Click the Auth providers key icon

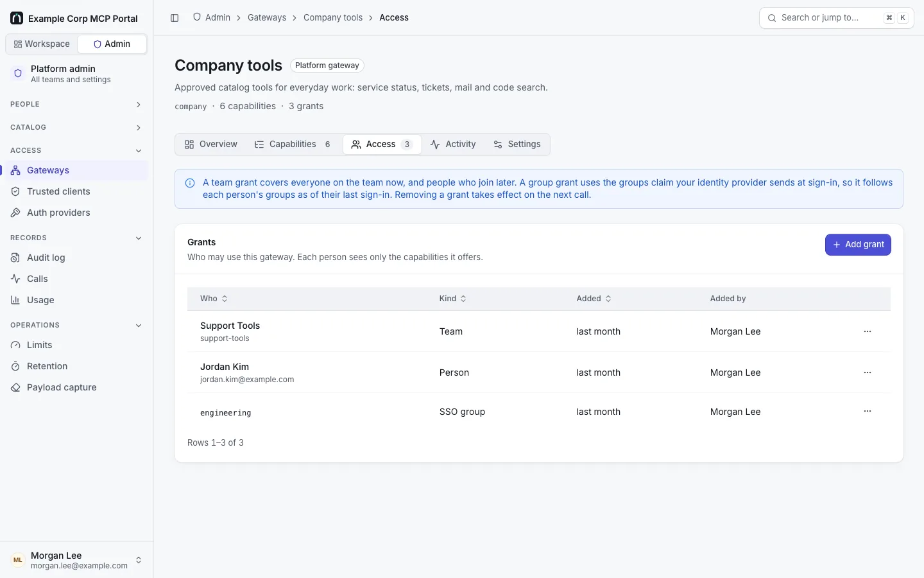(x=15, y=213)
